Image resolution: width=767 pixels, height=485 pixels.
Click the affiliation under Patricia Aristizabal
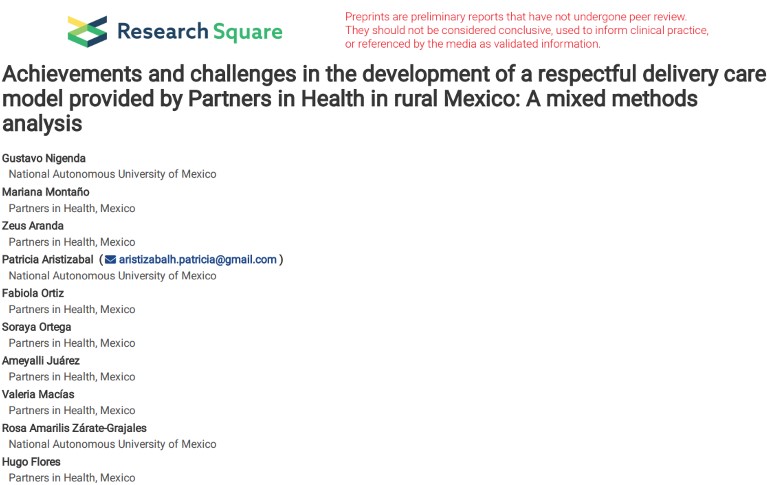tap(113, 276)
